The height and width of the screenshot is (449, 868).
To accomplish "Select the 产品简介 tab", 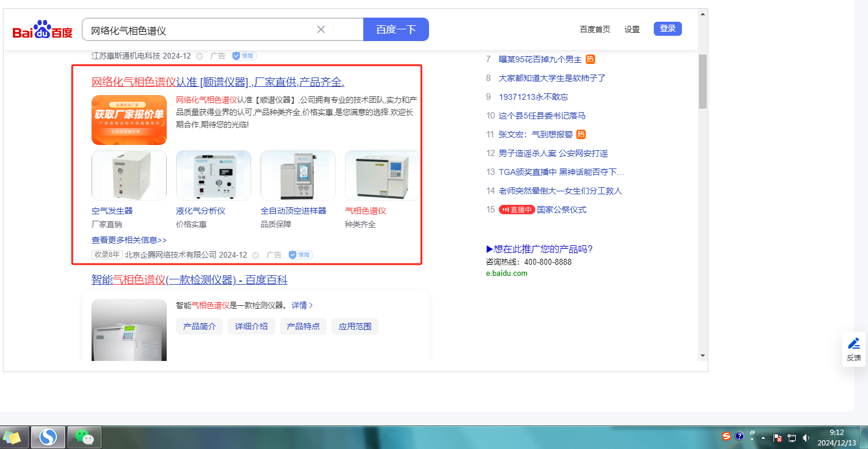I will pyautogui.click(x=200, y=326).
